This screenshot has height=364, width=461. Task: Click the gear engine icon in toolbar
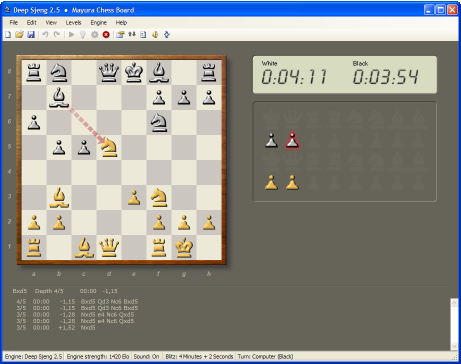(95, 35)
